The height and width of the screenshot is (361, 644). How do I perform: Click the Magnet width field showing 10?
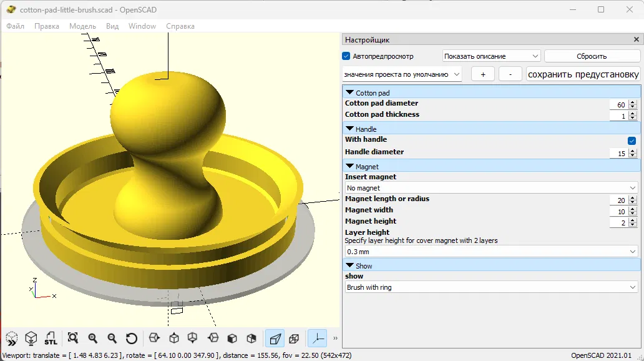[x=620, y=211]
